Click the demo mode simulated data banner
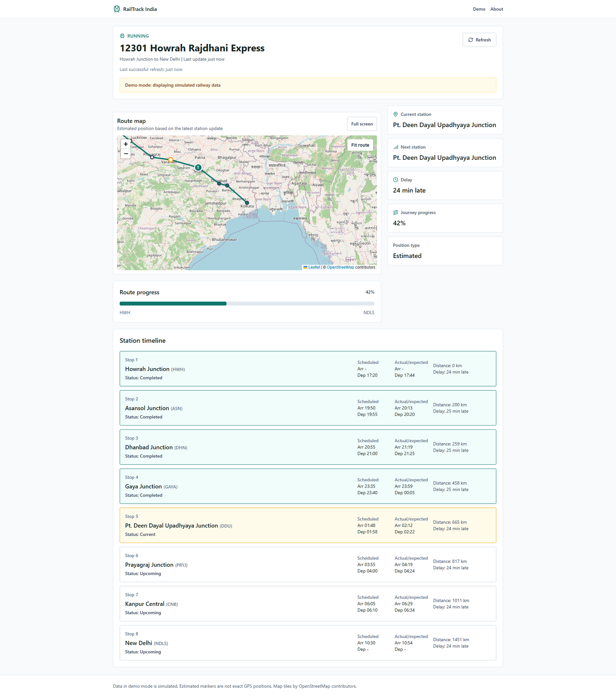The height and width of the screenshot is (697, 616). click(x=308, y=85)
